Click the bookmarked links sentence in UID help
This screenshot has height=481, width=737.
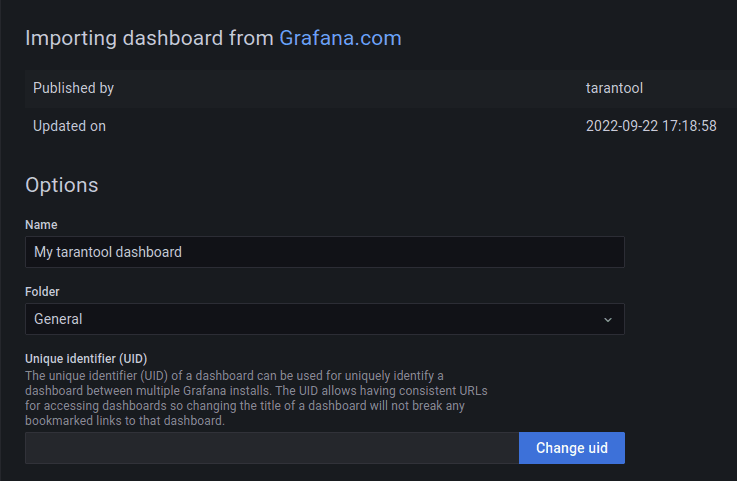[x=125, y=421]
